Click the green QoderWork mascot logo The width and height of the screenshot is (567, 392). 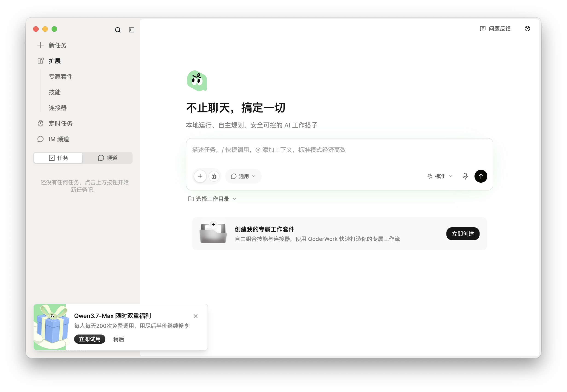(197, 81)
